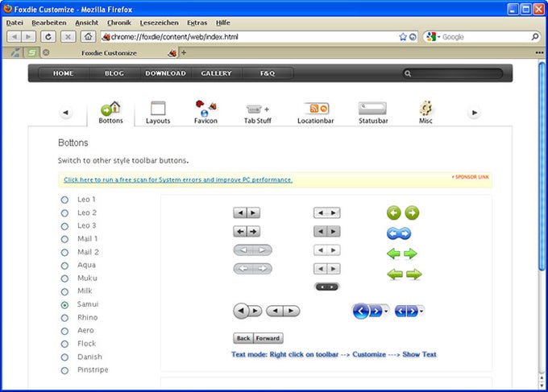
Task: Select the Milk radio button
Action: (x=64, y=291)
